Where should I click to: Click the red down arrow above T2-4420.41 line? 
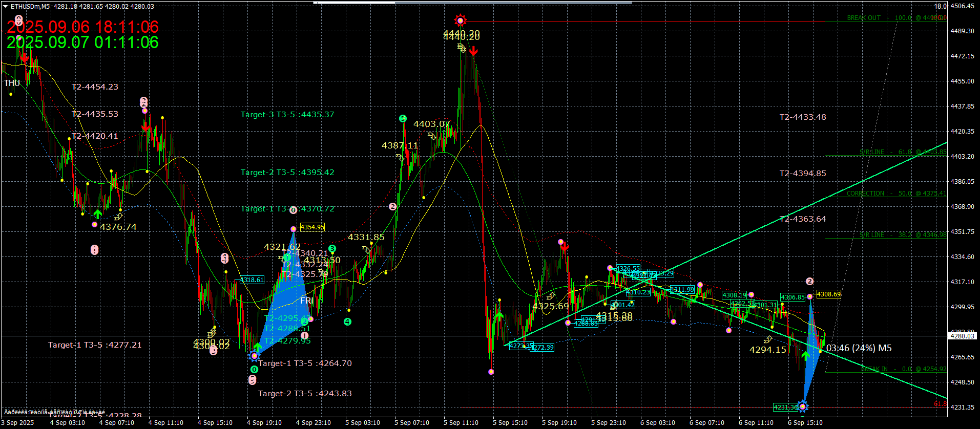(145, 126)
